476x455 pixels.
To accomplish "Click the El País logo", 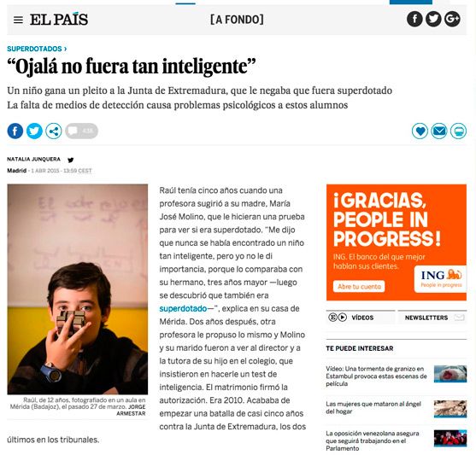I will [x=59, y=20].
